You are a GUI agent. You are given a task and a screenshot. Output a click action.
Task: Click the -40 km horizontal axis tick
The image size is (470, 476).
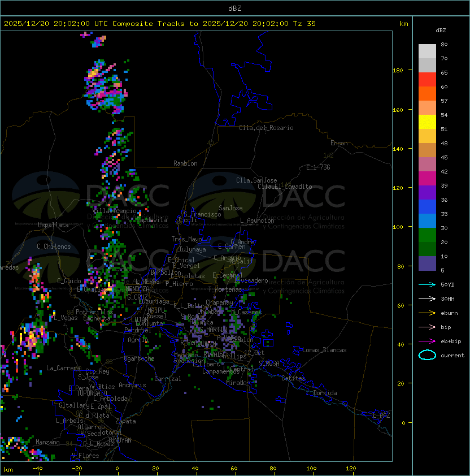pyautogui.click(x=37, y=469)
